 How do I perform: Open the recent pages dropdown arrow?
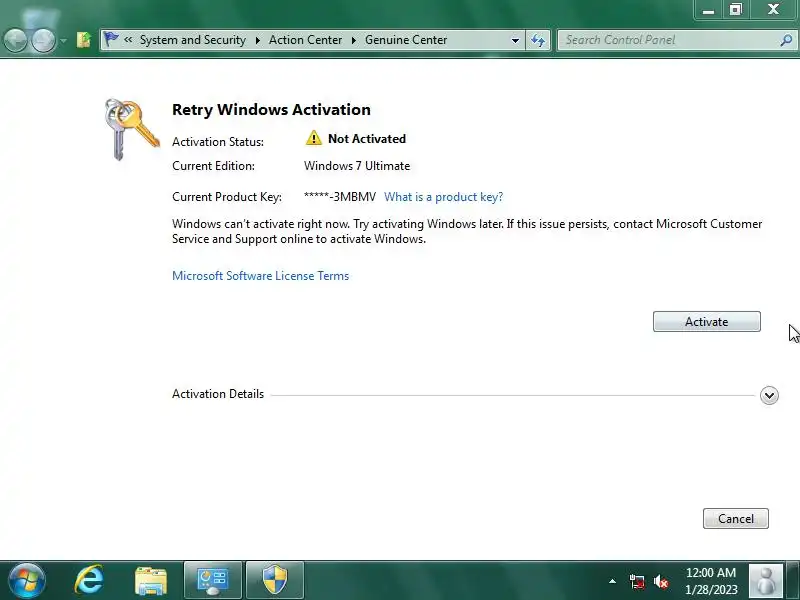(x=63, y=40)
